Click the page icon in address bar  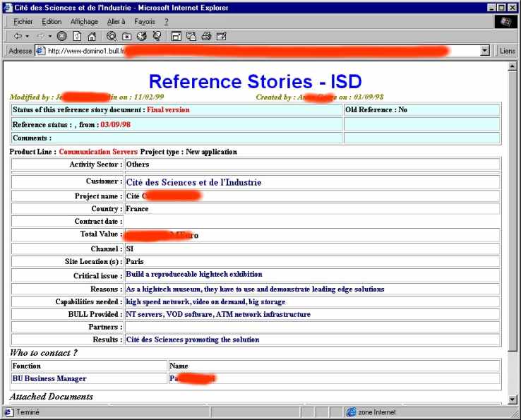[x=40, y=51]
